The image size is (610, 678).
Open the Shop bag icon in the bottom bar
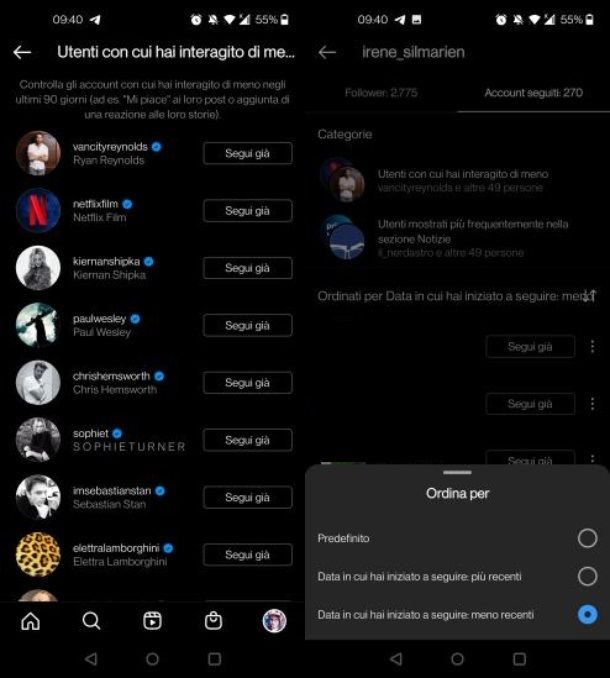[x=213, y=621]
